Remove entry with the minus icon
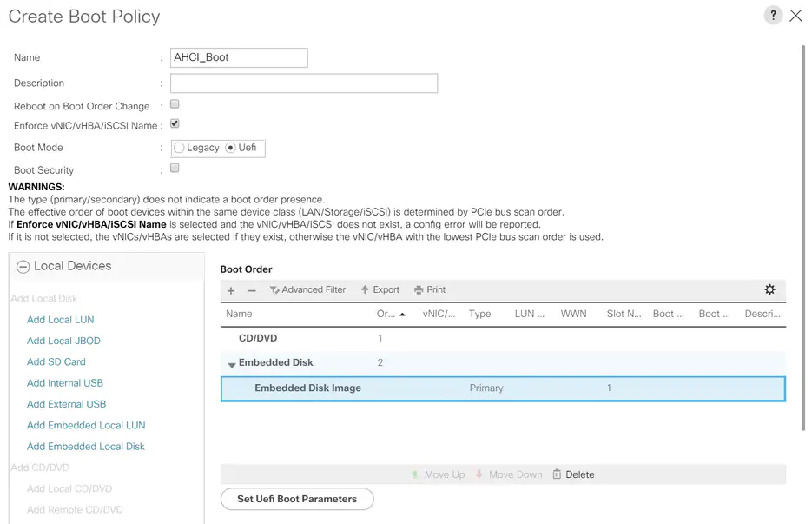812x524 pixels. pos(252,291)
